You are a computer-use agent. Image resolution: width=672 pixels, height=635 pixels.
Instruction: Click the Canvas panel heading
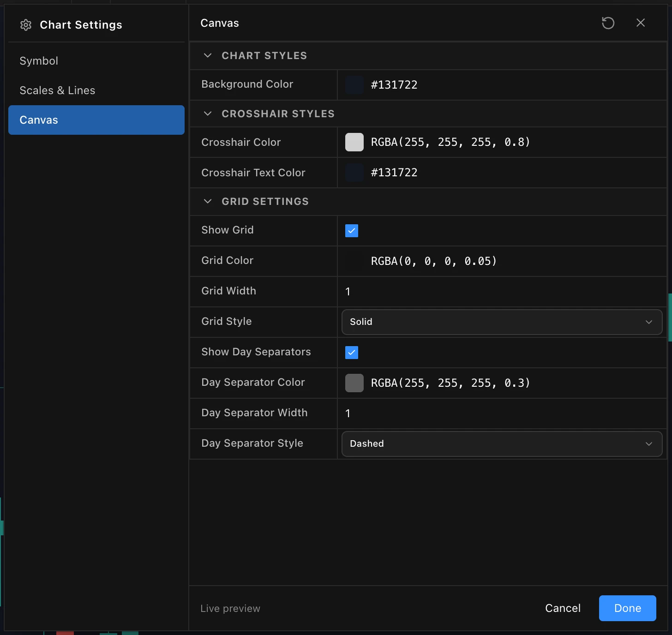tap(220, 23)
